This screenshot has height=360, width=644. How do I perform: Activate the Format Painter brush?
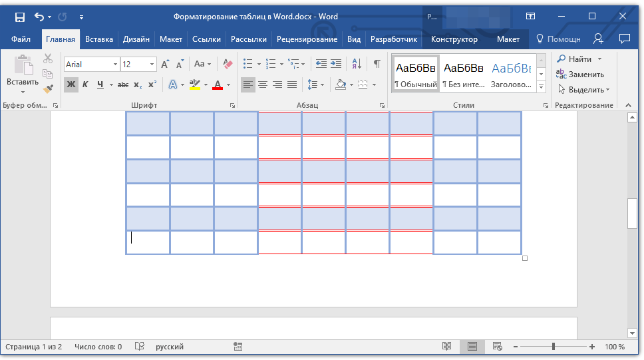click(x=48, y=89)
